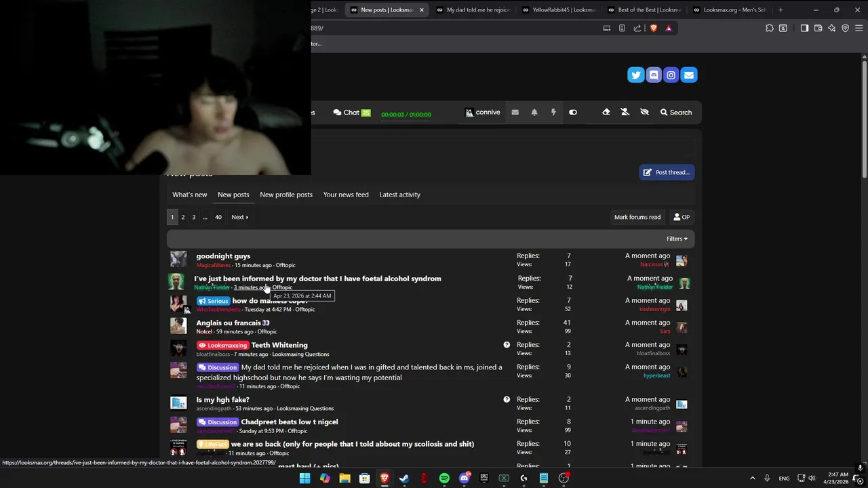Open the Chat link in navbar
The height and width of the screenshot is (488, 868).
point(352,113)
